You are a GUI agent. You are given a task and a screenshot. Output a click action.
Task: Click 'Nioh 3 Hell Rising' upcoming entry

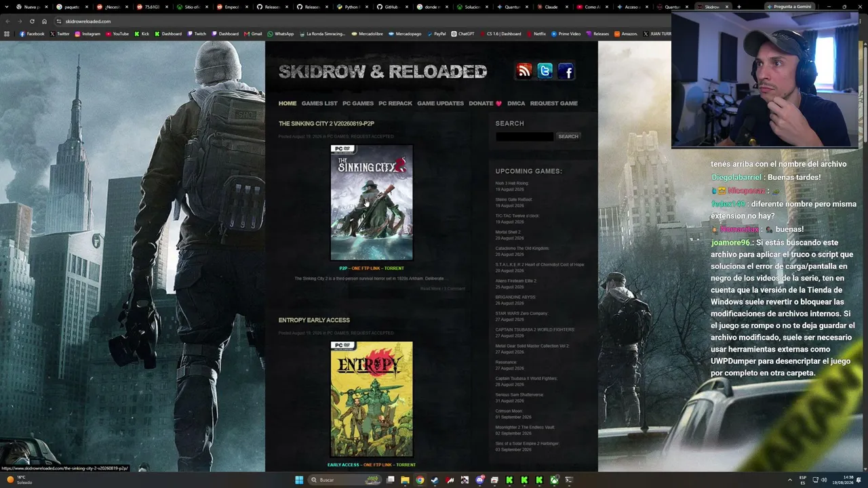point(512,183)
